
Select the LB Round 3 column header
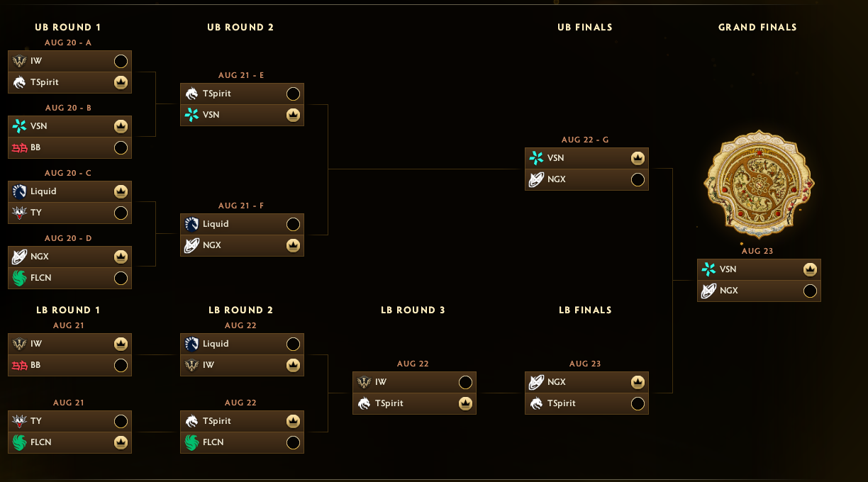413,310
